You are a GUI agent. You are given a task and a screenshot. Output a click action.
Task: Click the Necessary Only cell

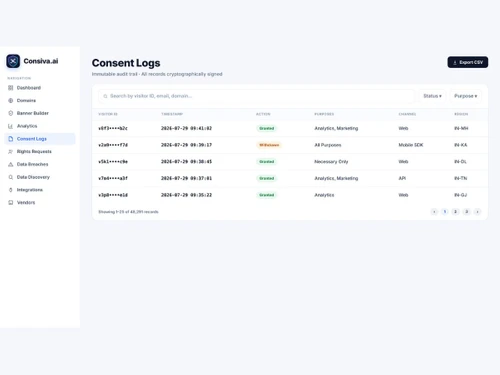(x=331, y=162)
